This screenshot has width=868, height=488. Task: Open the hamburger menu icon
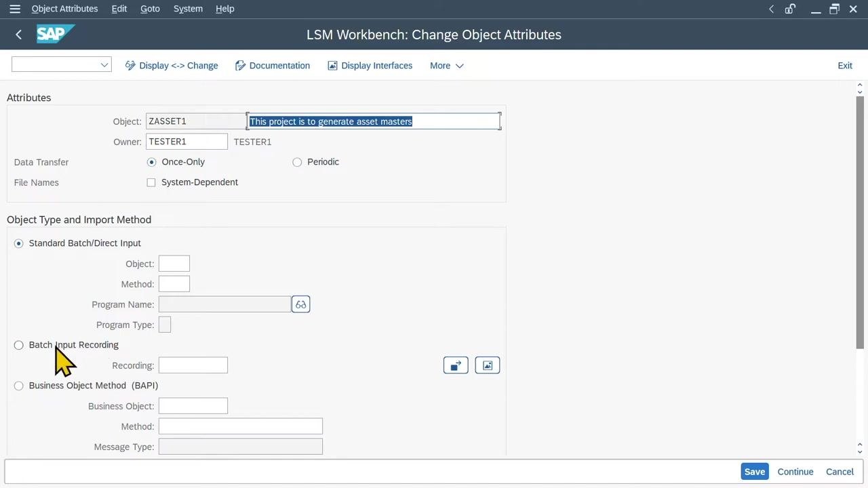(15, 9)
